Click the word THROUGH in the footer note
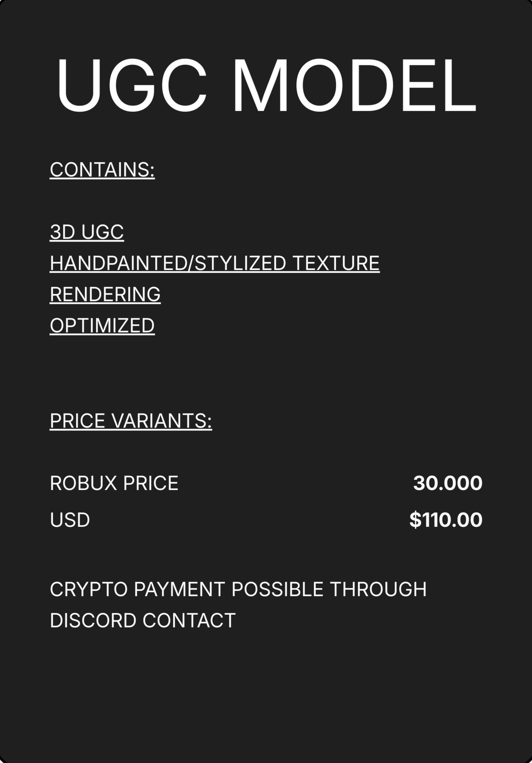 click(x=378, y=589)
